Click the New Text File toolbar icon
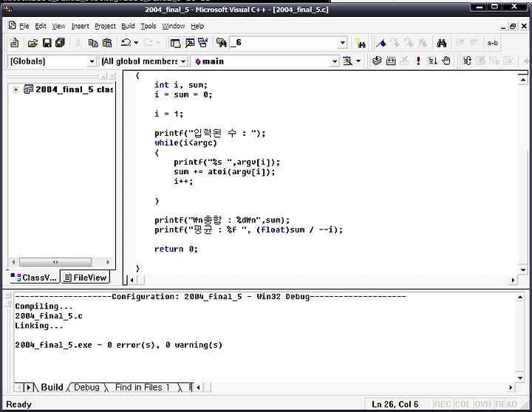The width and height of the screenshot is (532, 412). pyautogui.click(x=14, y=43)
